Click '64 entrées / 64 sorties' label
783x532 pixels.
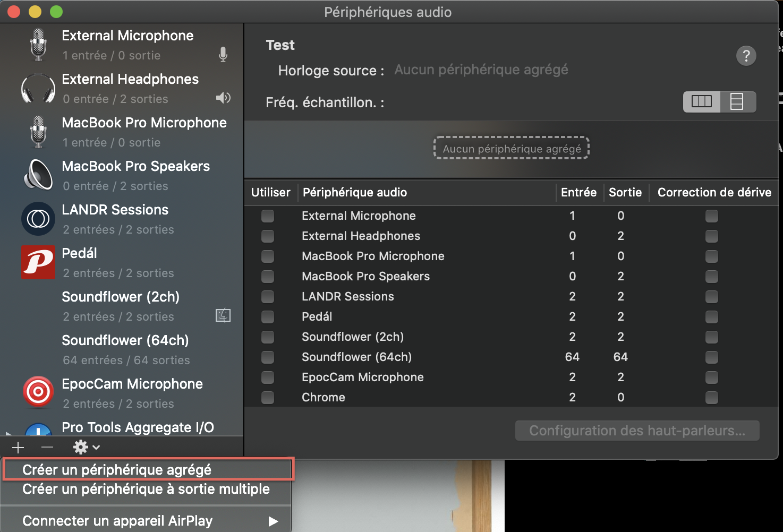pos(126,360)
